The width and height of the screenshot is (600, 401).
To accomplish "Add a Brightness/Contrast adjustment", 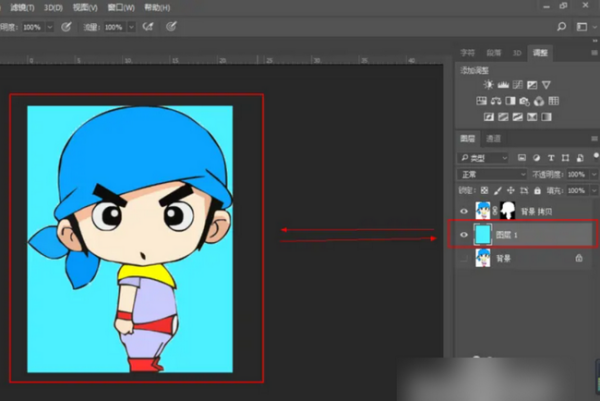I will 488,85.
